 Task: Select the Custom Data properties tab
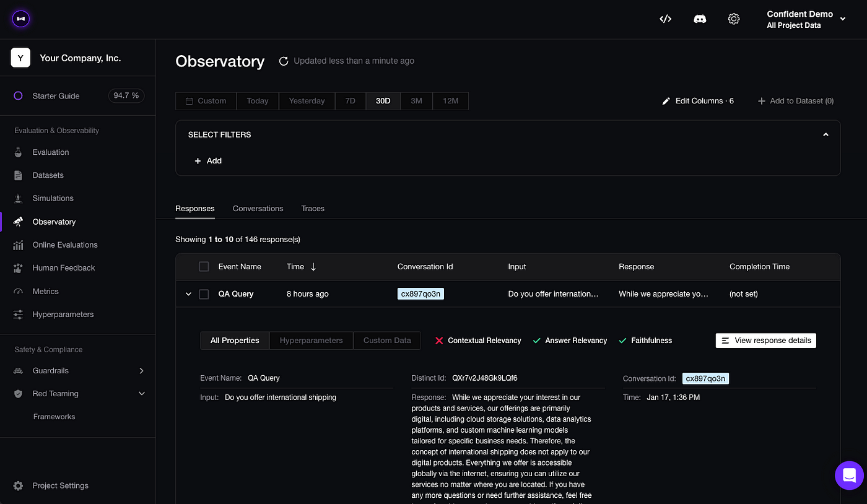click(386, 340)
